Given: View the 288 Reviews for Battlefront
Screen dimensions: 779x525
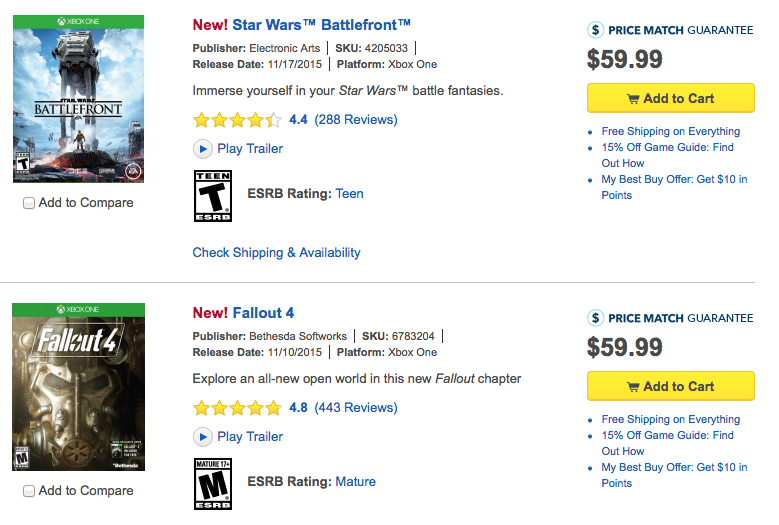Looking at the screenshot, I should 356,120.
